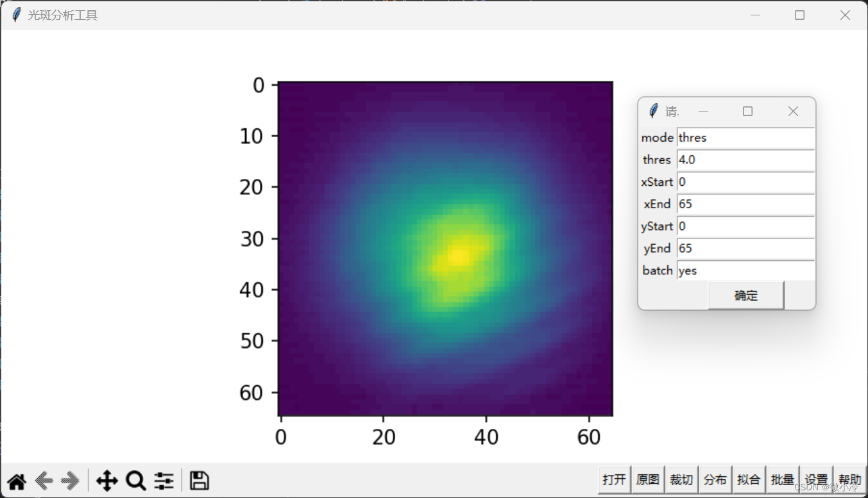
Task: Go forward to next view with the right arrow
Action: coord(70,481)
